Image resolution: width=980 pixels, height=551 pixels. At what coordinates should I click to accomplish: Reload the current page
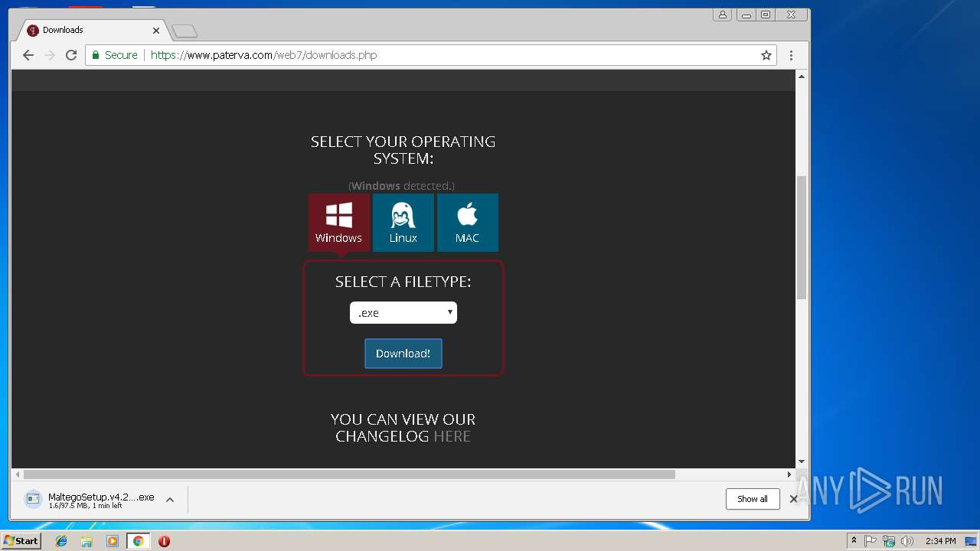(71, 55)
